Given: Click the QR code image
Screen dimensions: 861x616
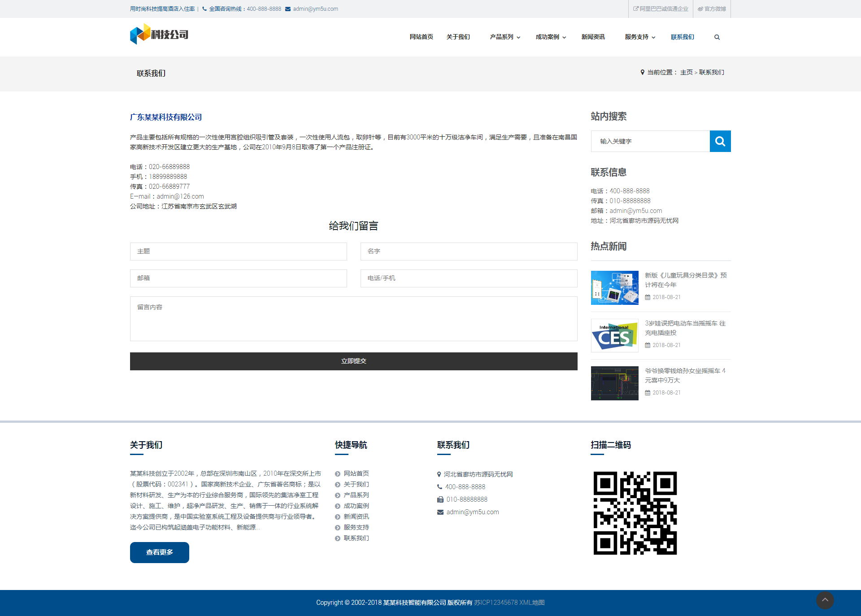Looking at the screenshot, I should pos(635,513).
